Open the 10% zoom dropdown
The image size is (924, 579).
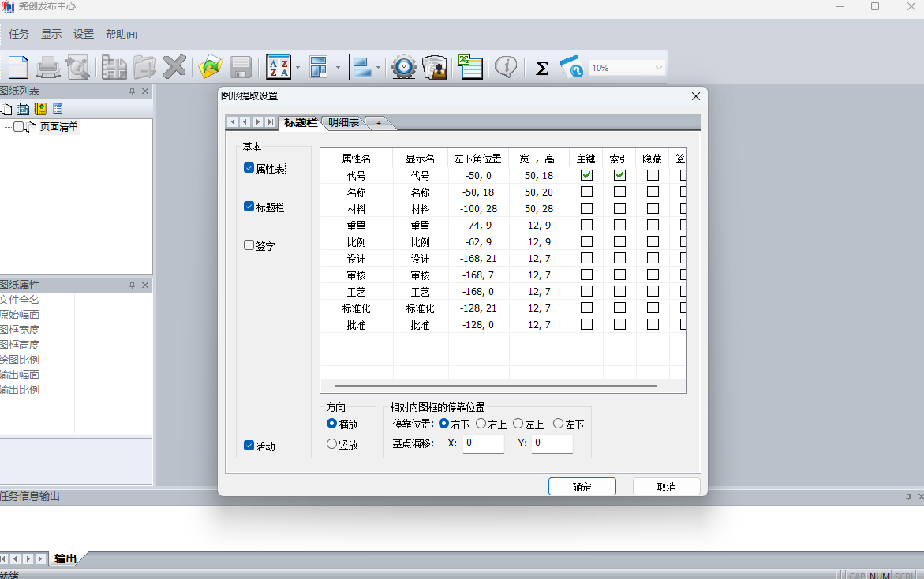(x=627, y=68)
